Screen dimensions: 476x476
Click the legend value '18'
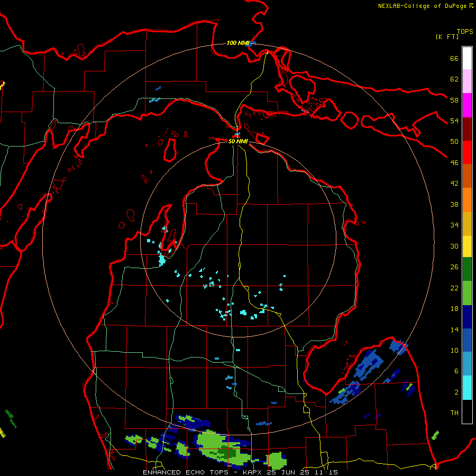(454, 309)
